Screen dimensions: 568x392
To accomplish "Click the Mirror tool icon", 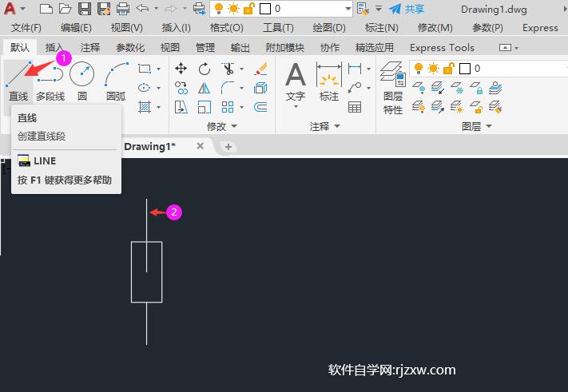I will (x=205, y=88).
